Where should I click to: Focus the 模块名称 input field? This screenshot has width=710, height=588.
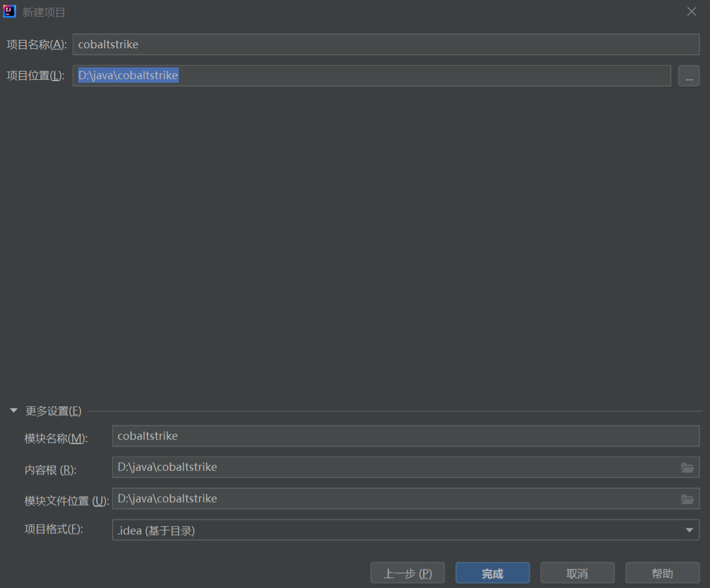click(405, 436)
